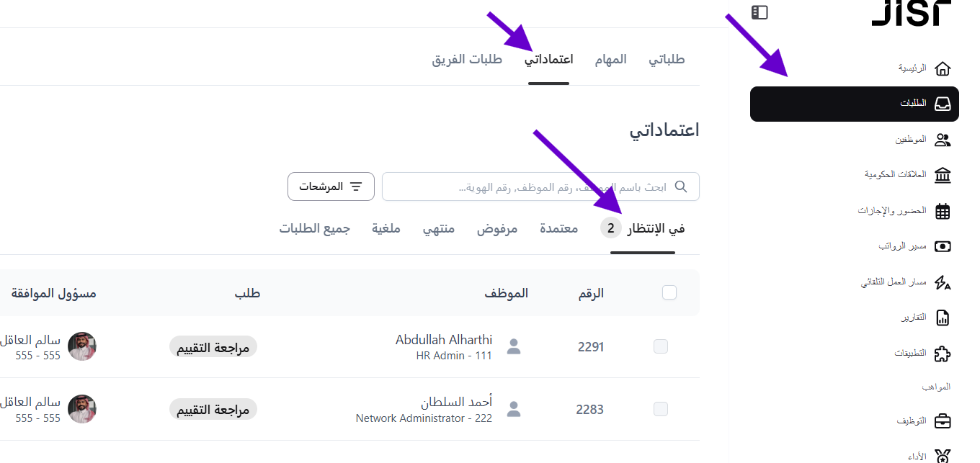This screenshot has height=463, width=980.
Task: Click the Recruitment briefcase icon
Action: tap(942, 421)
